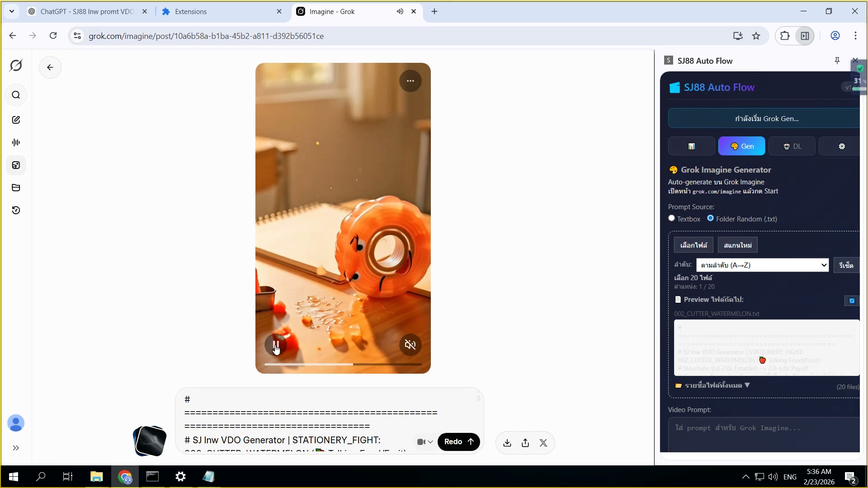Select the Imagine/video icon in Grok sidebar
The height and width of the screenshot is (488, 868).
pos(16,165)
